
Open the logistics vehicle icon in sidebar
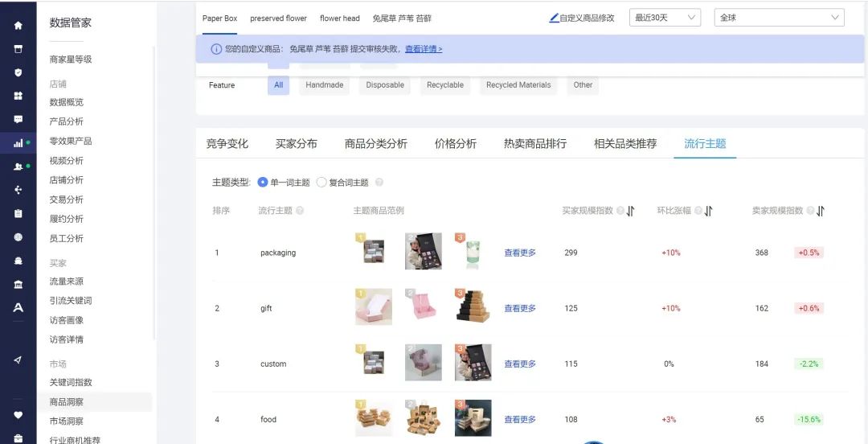click(18, 261)
